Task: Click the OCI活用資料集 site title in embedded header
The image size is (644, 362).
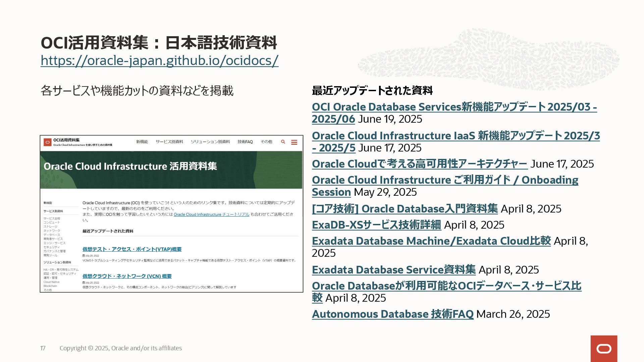Action: [x=66, y=140]
